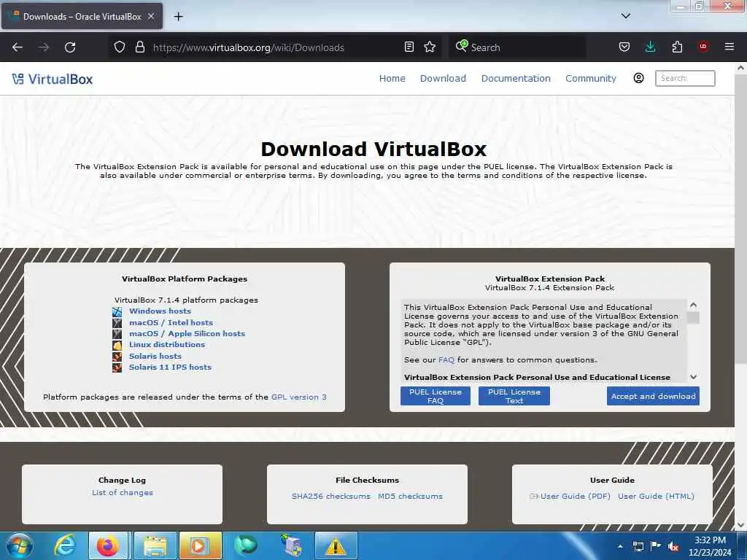Reload the page with the refresh icon
Screen dimensions: 747x560
coord(70,47)
